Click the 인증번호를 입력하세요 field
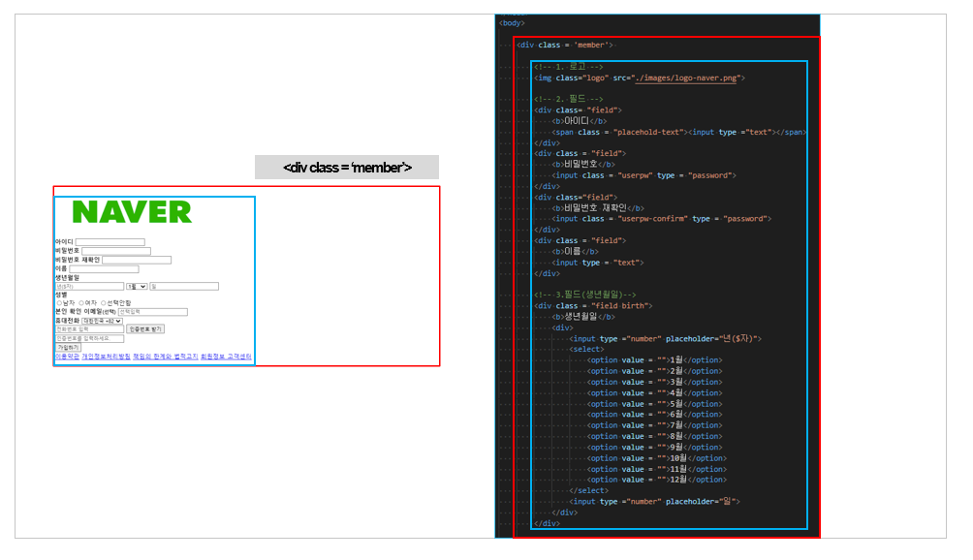The height and width of the screenshot is (560, 973). (x=89, y=338)
